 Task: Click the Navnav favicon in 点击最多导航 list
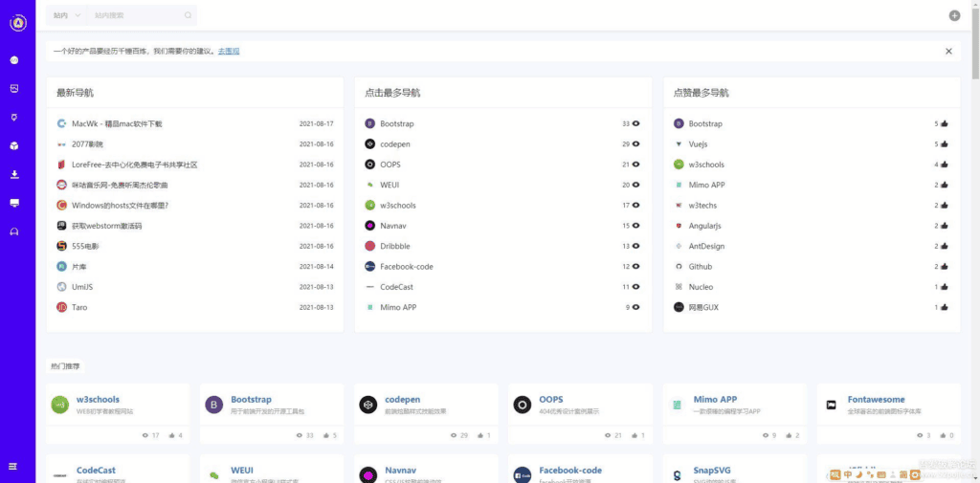point(370,226)
